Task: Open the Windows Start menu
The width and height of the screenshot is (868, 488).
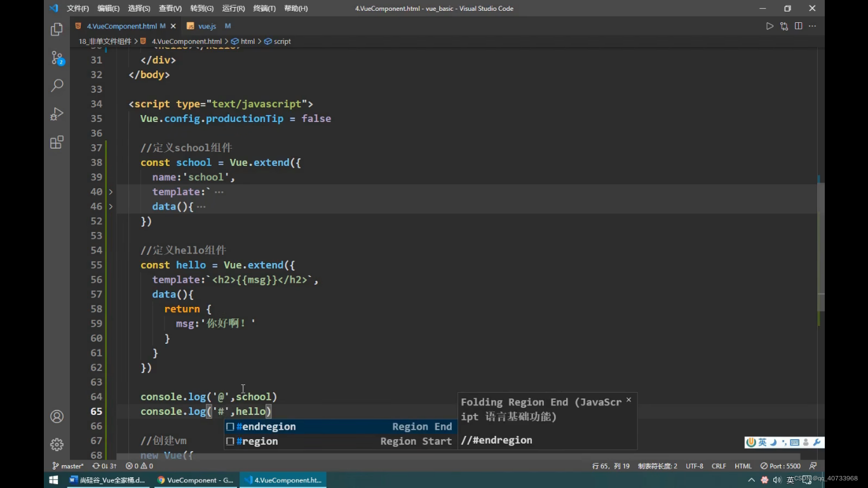Action: click(x=53, y=480)
